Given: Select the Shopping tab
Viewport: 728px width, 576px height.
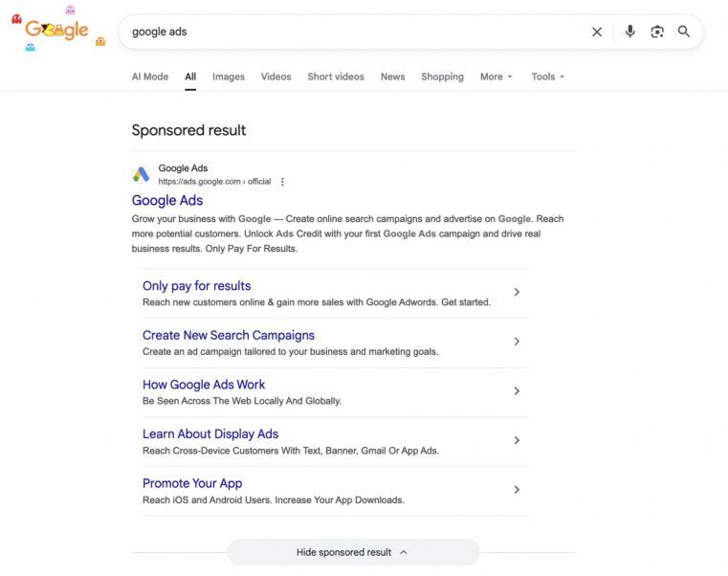Looking at the screenshot, I should tap(442, 77).
